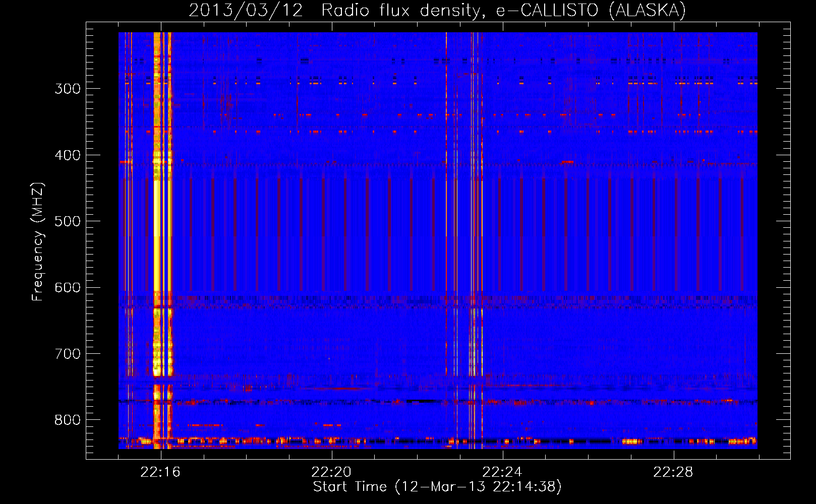This screenshot has height=504, width=816.
Task: Select the 800 frequency tick label
Action: pos(68,420)
